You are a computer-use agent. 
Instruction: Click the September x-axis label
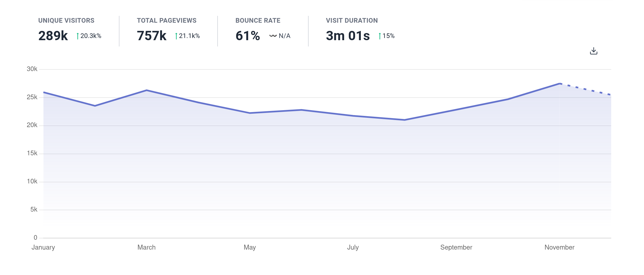pyautogui.click(x=456, y=247)
